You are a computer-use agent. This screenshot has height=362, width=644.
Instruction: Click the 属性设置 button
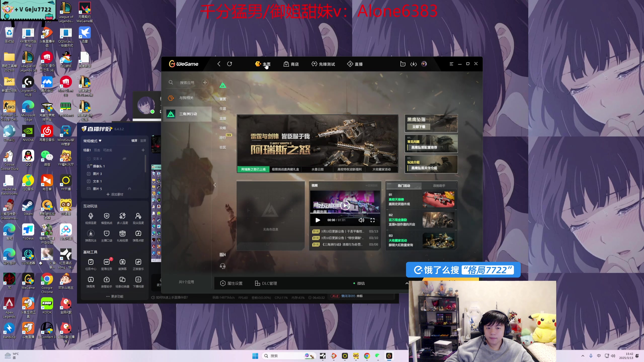(231, 283)
